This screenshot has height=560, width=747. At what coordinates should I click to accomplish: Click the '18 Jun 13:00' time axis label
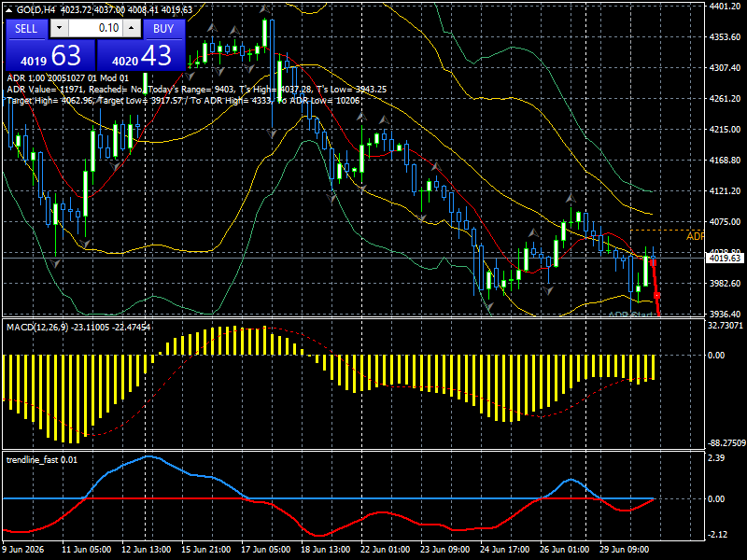coord(326,550)
